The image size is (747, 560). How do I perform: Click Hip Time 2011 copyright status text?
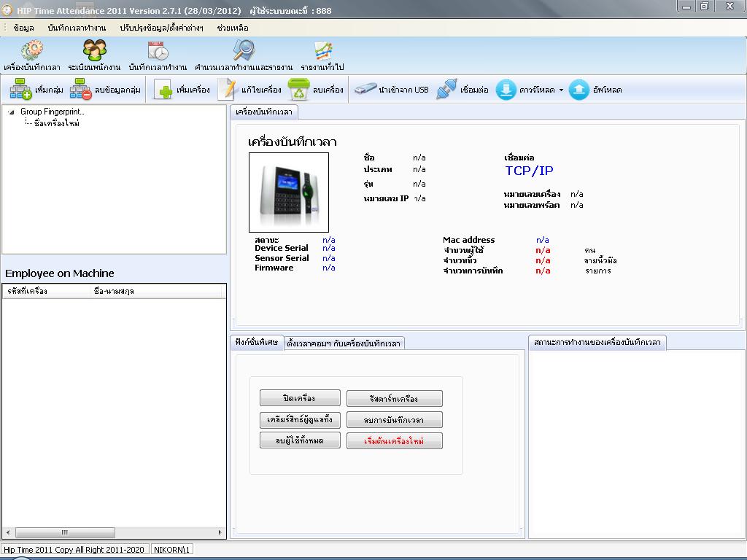click(74, 550)
